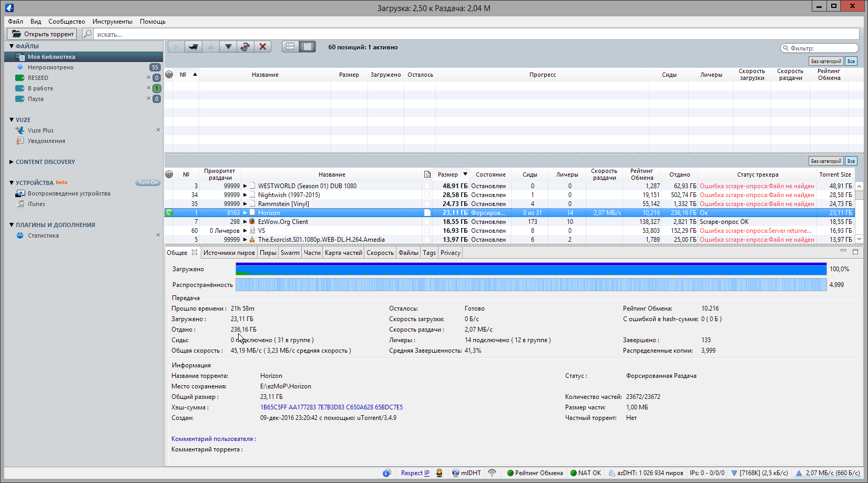Sort by Размер column in seeding list
The width and height of the screenshot is (868, 483).
[452, 174]
